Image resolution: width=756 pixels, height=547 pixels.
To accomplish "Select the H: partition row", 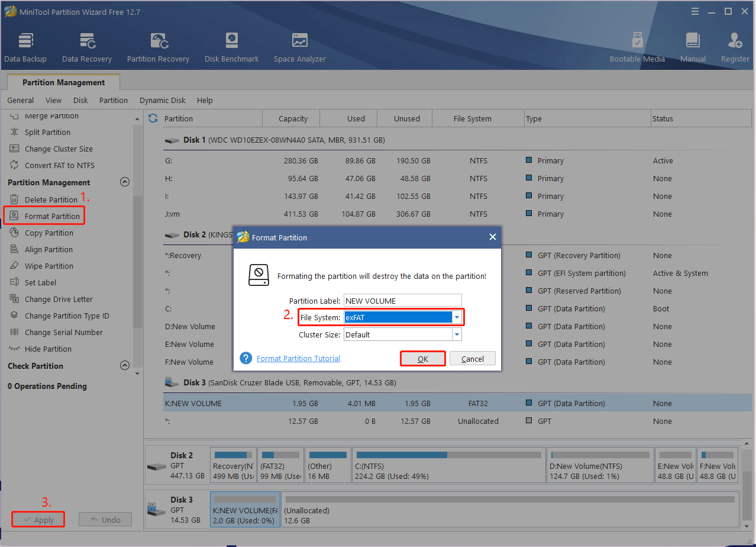I will pos(457,178).
